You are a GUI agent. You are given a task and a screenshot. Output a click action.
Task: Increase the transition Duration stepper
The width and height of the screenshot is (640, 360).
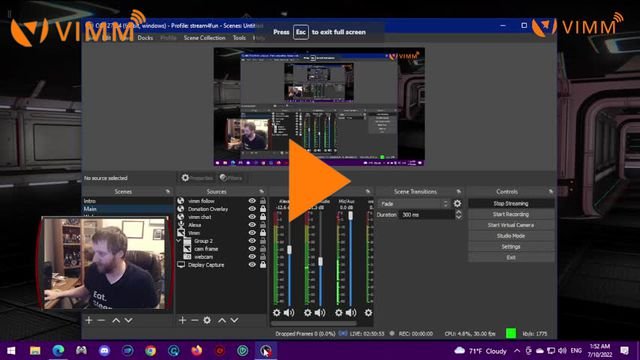(x=458, y=212)
